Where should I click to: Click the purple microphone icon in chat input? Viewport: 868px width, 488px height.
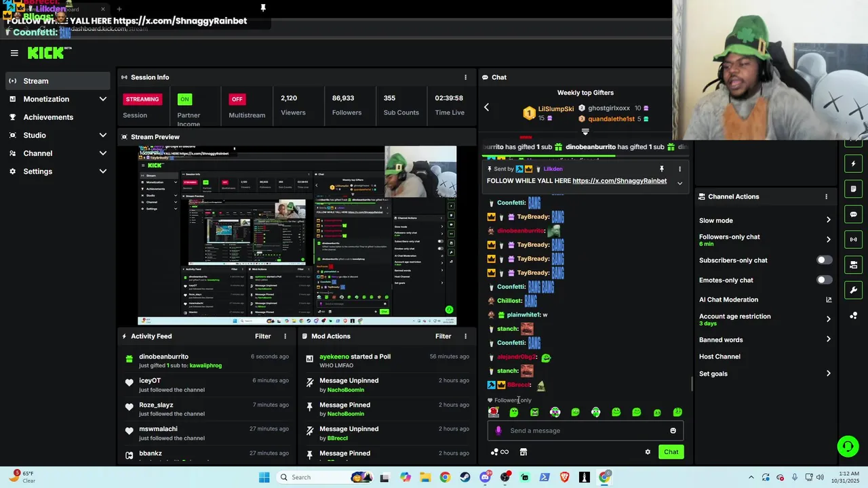498,430
